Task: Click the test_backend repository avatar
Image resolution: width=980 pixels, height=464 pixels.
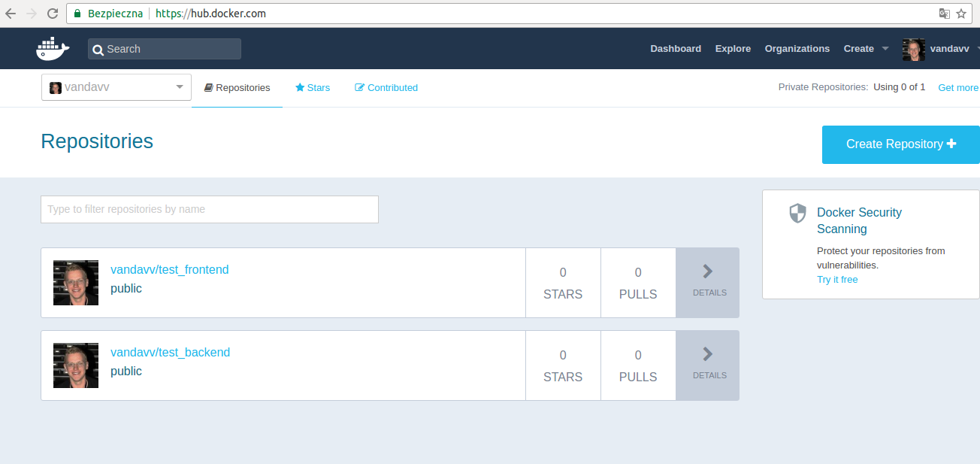Action: tap(76, 365)
